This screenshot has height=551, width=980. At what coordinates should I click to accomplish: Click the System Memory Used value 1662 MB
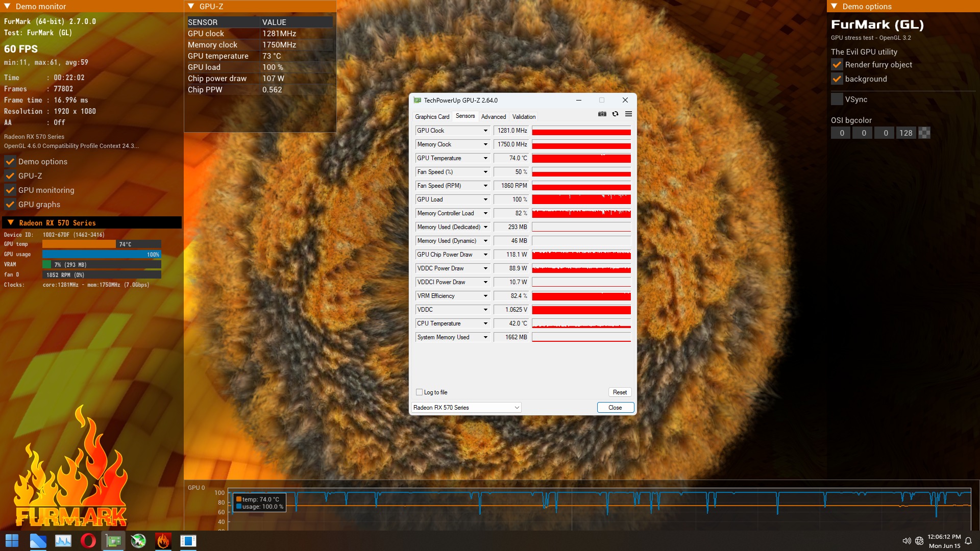[x=511, y=337]
